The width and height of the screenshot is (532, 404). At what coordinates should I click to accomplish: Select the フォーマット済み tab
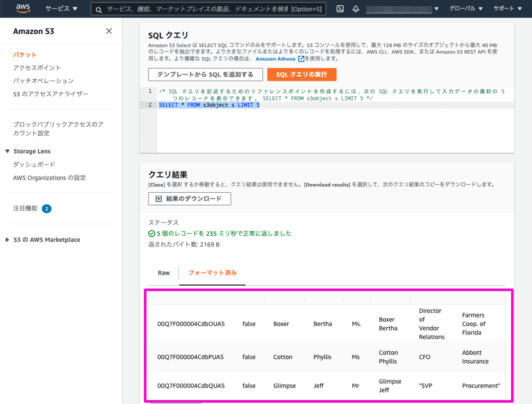tap(212, 273)
